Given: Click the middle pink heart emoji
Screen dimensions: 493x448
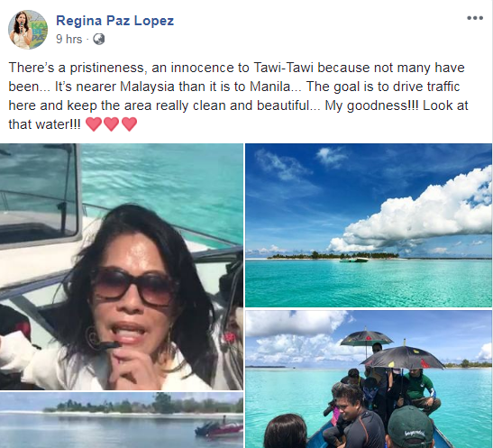Looking at the screenshot, I should coord(111,124).
